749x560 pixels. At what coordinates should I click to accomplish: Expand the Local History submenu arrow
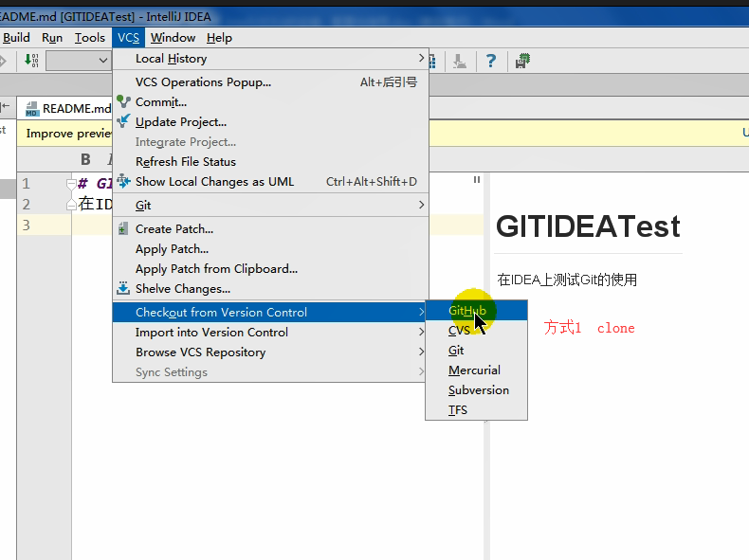(x=421, y=58)
